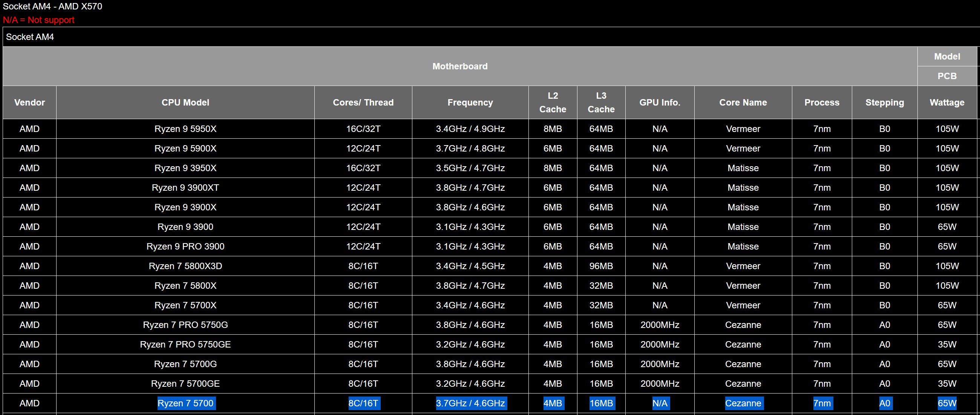This screenshot has height=415, width=980.
Task: Click the Stepping column header
Action: point(885,102)
